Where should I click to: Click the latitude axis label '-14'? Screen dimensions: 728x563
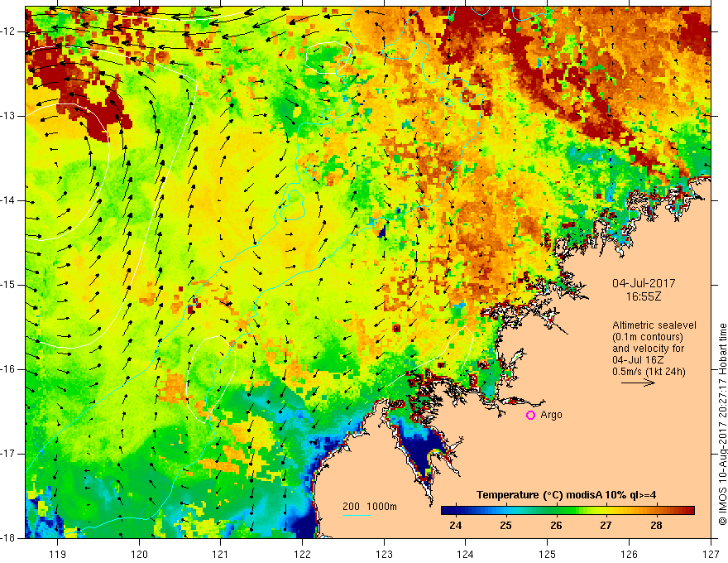tap(8, 200)
